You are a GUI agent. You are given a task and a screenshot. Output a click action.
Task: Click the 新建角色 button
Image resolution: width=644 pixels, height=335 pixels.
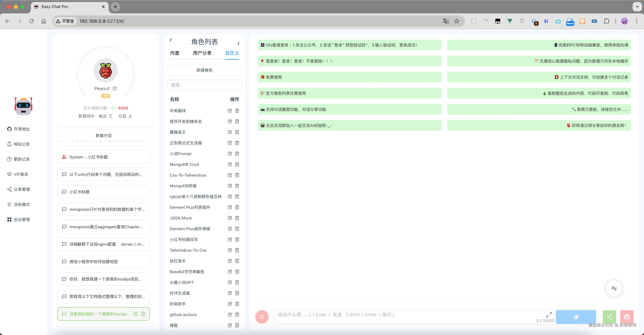(204, 70)
